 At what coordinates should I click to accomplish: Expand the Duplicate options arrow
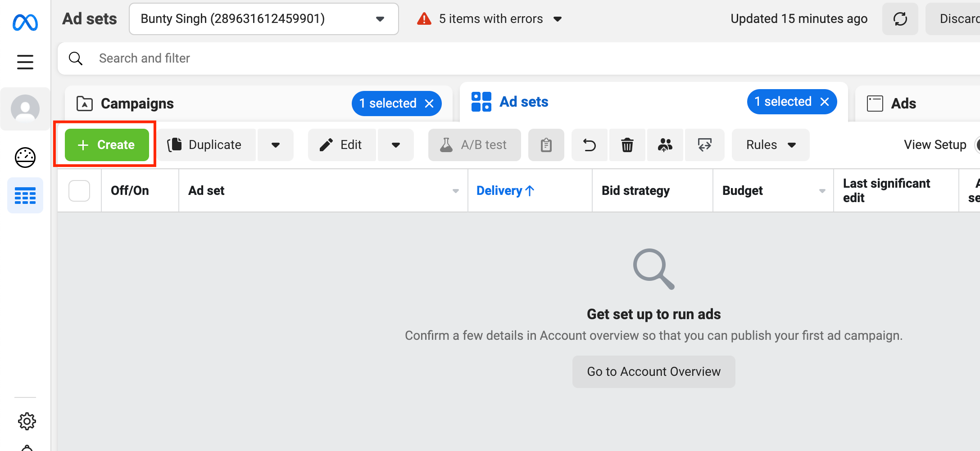pyautogui.click(x=276, y=145)
